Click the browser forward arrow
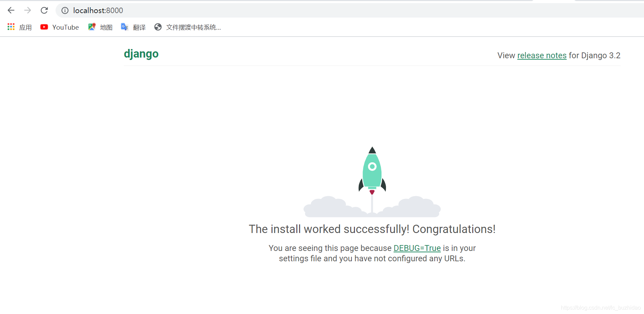The height and width of the screenshot is (314, 644). (28, 10)
